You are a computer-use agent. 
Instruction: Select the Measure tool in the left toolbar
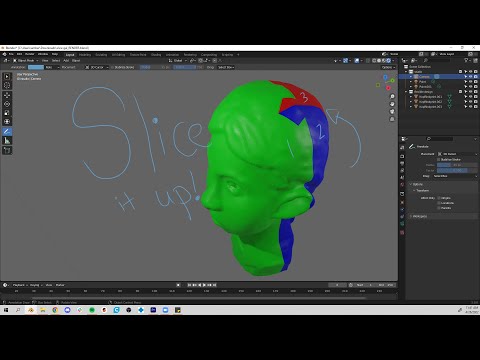point(7,141)
